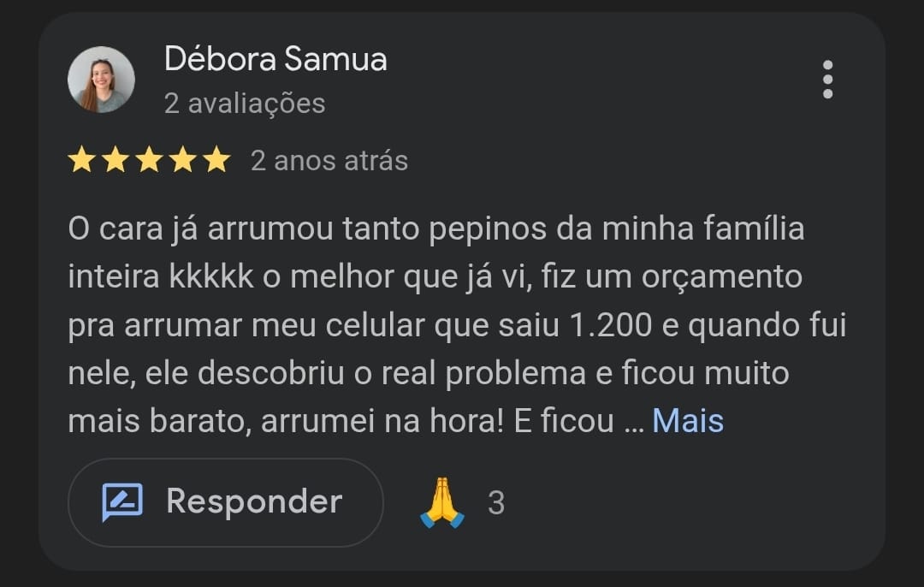This screenshot has height=587, width=924.
Task: Open the three-dot overflow menu
Action: 827,79
